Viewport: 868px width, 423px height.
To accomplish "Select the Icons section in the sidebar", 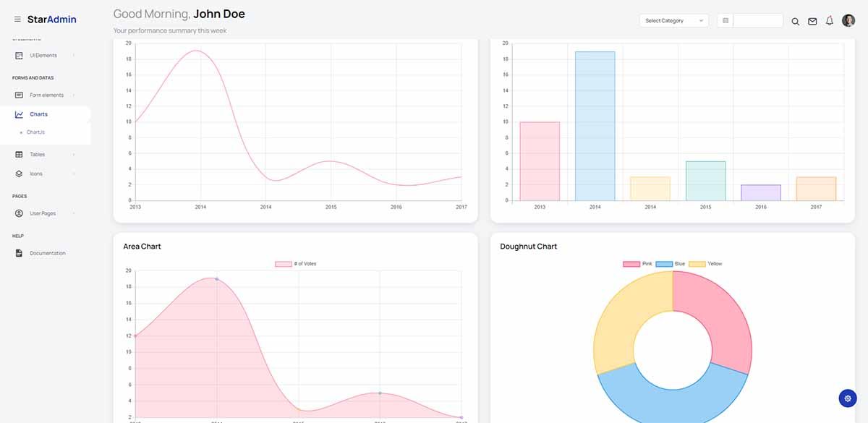I will coord(18,173).
